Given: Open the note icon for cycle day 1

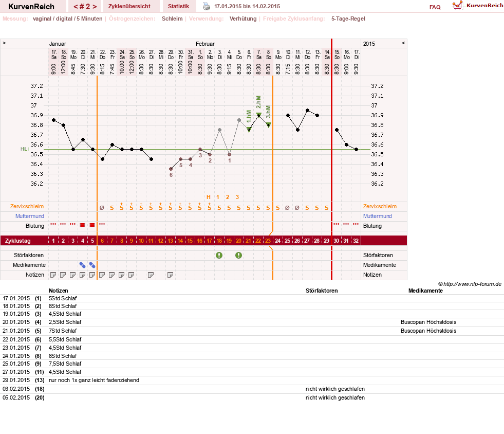Looking at the screenshot, I should click(53, 275).
